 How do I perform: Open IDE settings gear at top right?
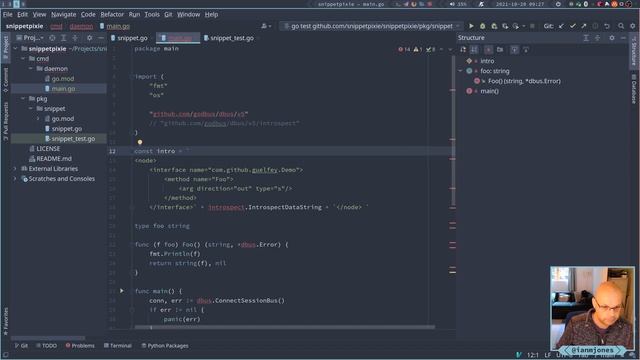pyautogui.click(x=632, y=26)
